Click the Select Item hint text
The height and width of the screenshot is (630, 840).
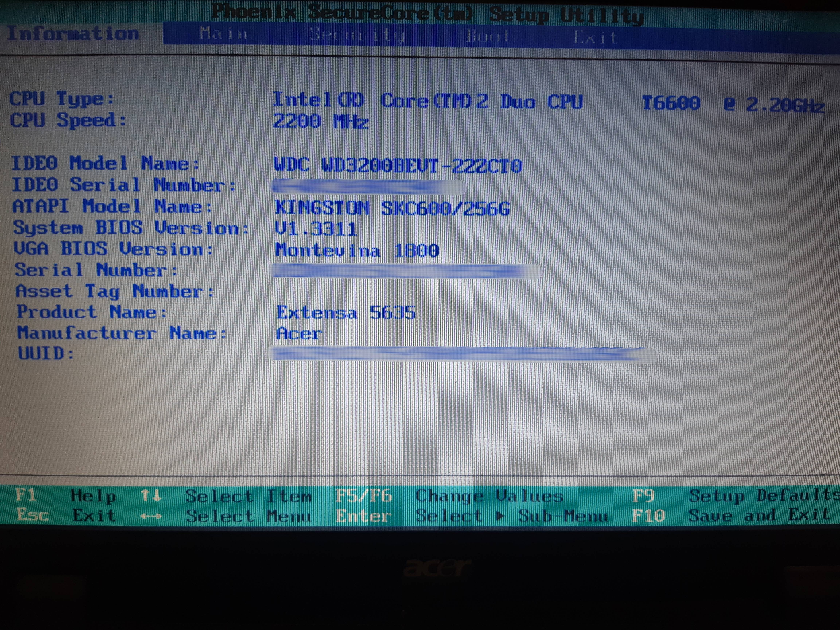pyautogui.click(x=249, y=496)
